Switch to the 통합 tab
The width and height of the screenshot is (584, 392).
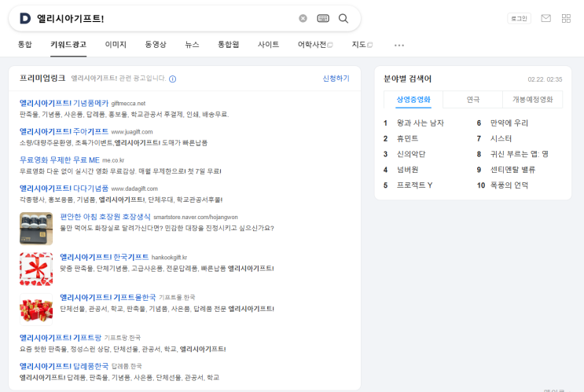(25, 45)
